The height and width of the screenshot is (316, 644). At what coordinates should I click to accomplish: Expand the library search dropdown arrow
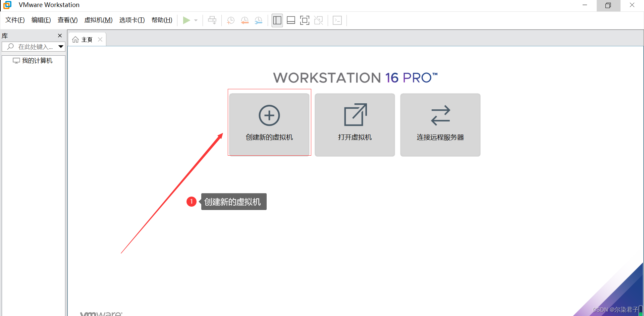(x=61, y=47)
